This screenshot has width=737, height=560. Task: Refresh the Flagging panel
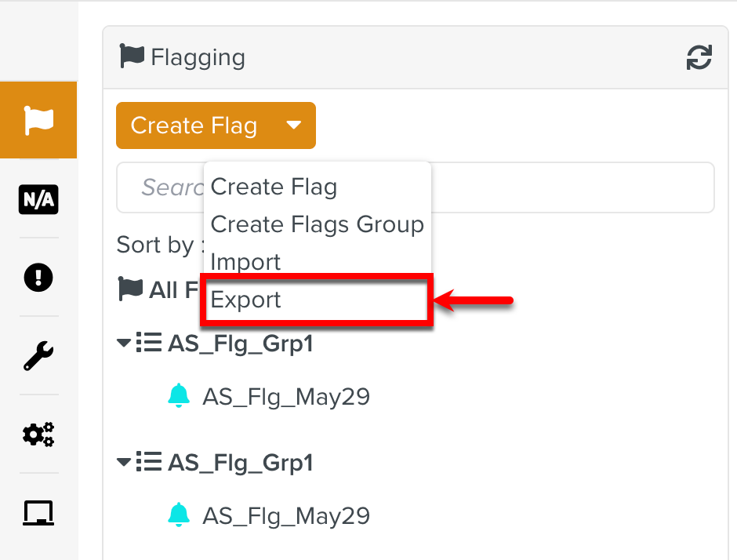pos(699,57)
